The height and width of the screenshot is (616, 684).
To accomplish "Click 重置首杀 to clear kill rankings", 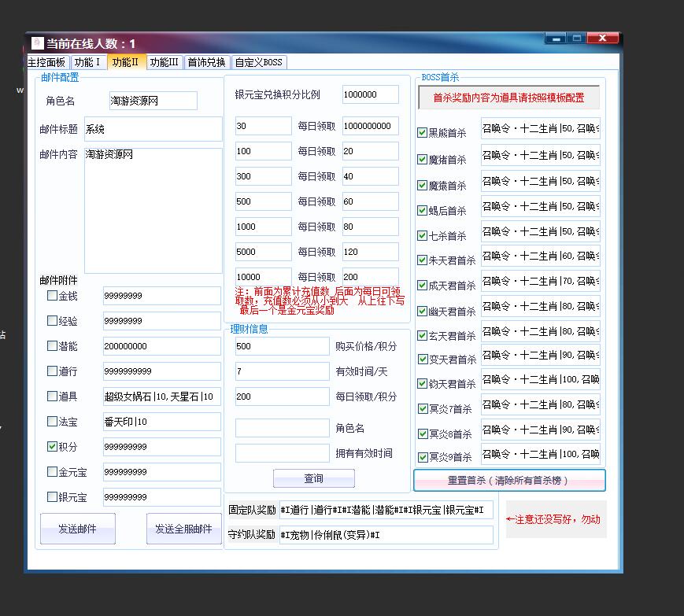I will tap(508, 480).
